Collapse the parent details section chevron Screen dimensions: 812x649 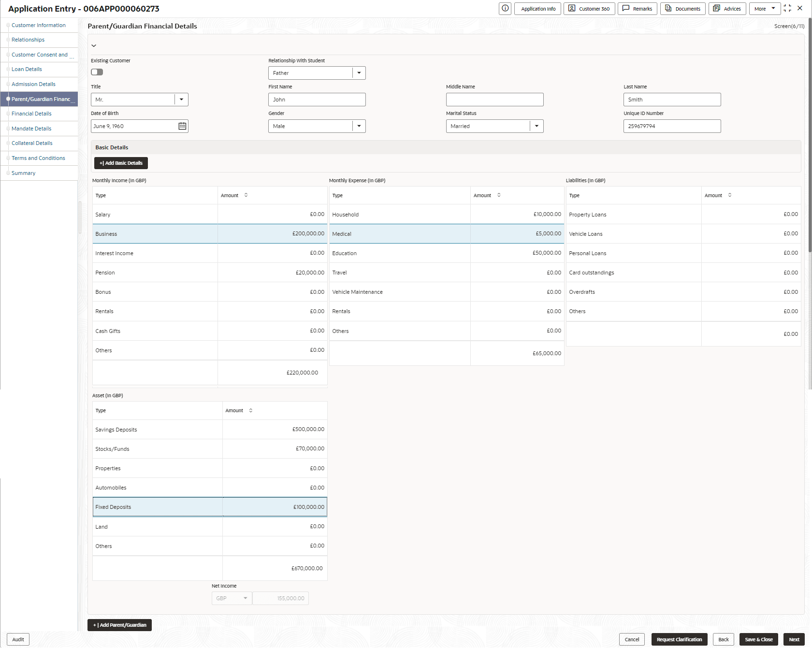tap(94, 46)
